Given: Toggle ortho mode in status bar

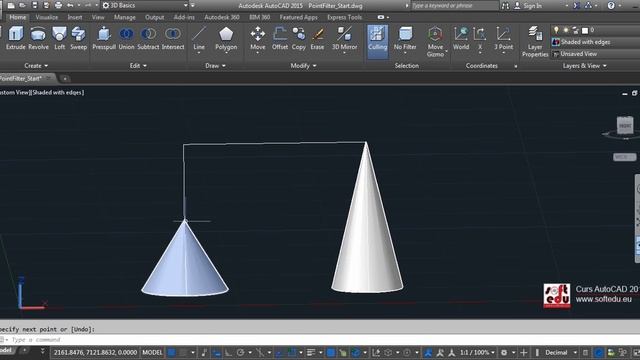Looking at the screenshot, I should click(228, 352).
